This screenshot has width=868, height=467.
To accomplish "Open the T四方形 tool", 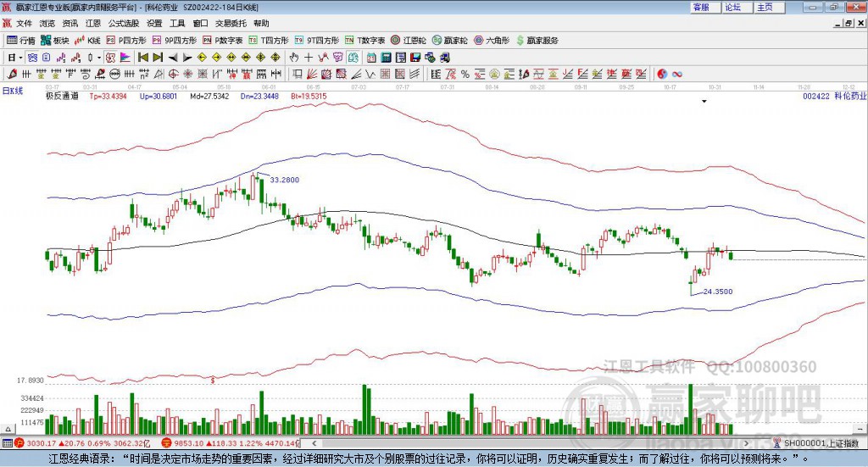I will pyautogui.click(x=269, y=41).
